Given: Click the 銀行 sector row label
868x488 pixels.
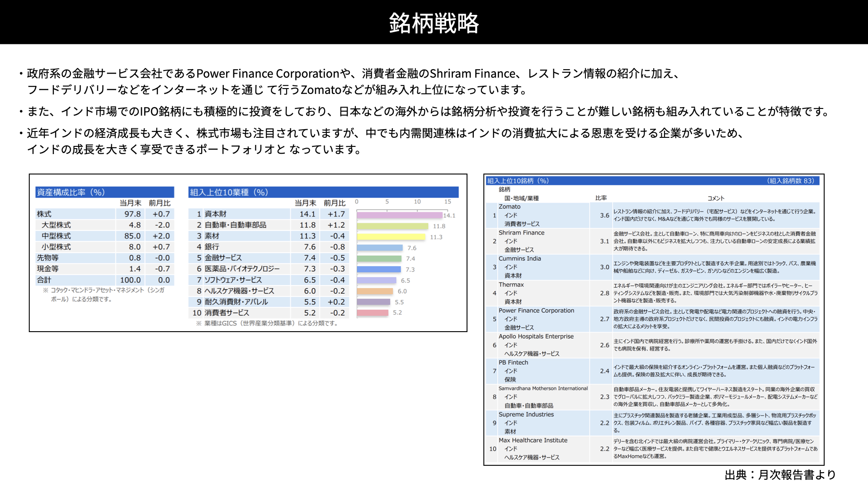Looking at the screenshot, I should [212, 247].
